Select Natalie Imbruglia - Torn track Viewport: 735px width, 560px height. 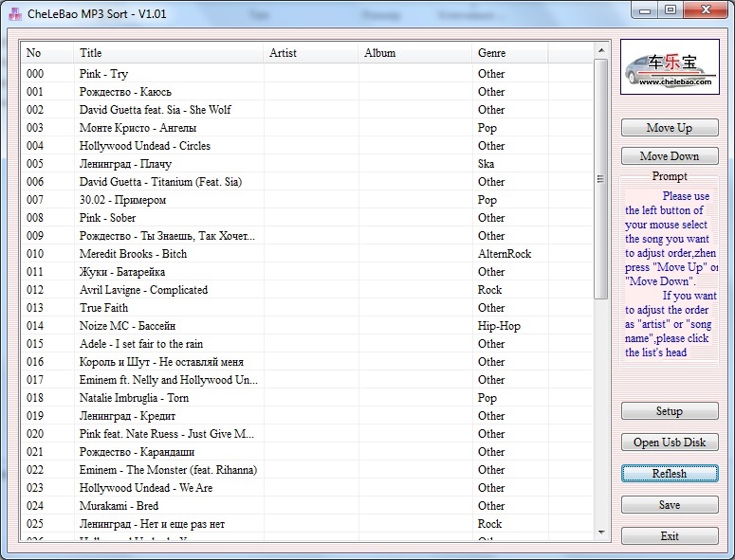[134, 398]
